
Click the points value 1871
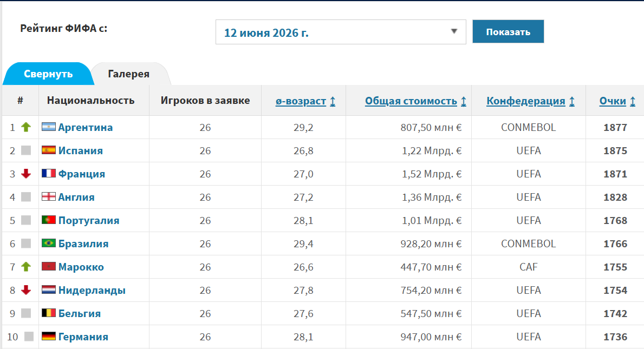(615, 174)
